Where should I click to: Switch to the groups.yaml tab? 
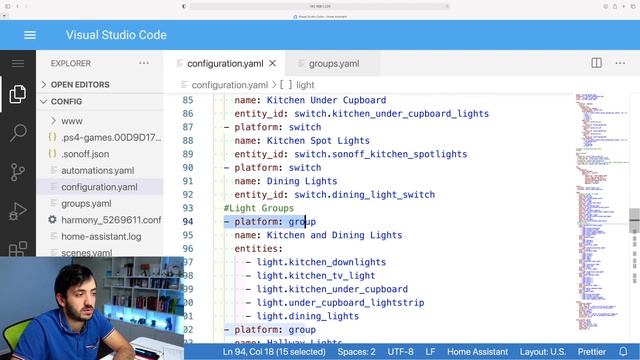(333, 64)
